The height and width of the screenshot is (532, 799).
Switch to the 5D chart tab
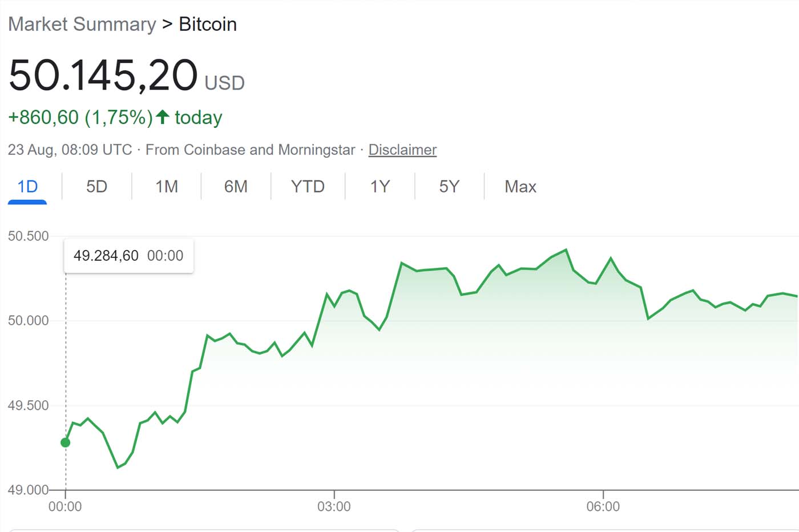coord(96,187)
